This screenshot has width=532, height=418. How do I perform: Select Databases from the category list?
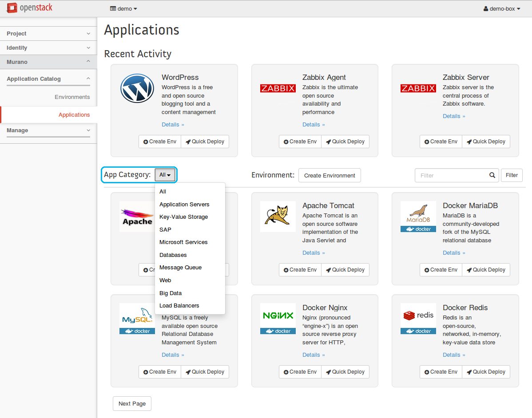(x=173, y=255)
